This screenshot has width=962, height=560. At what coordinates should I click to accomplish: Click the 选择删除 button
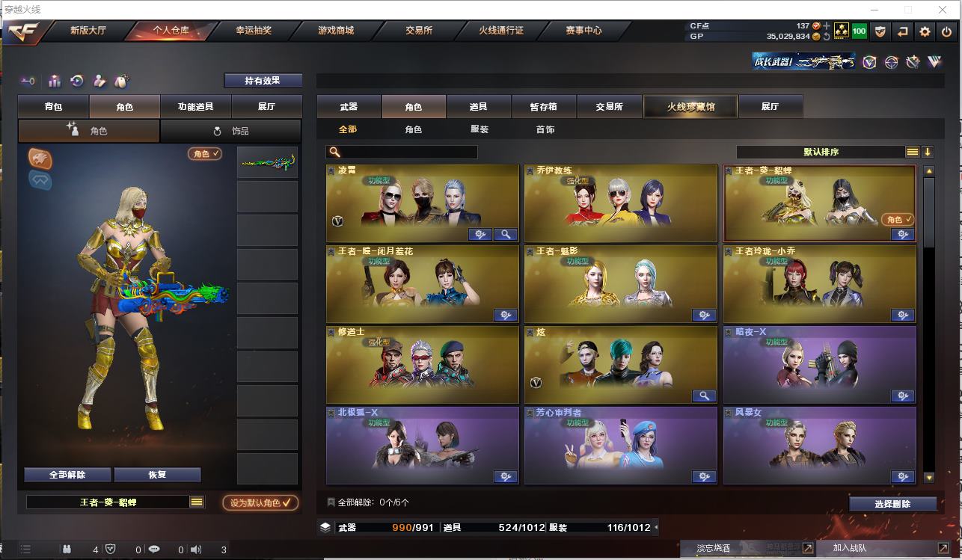(892, 504)
